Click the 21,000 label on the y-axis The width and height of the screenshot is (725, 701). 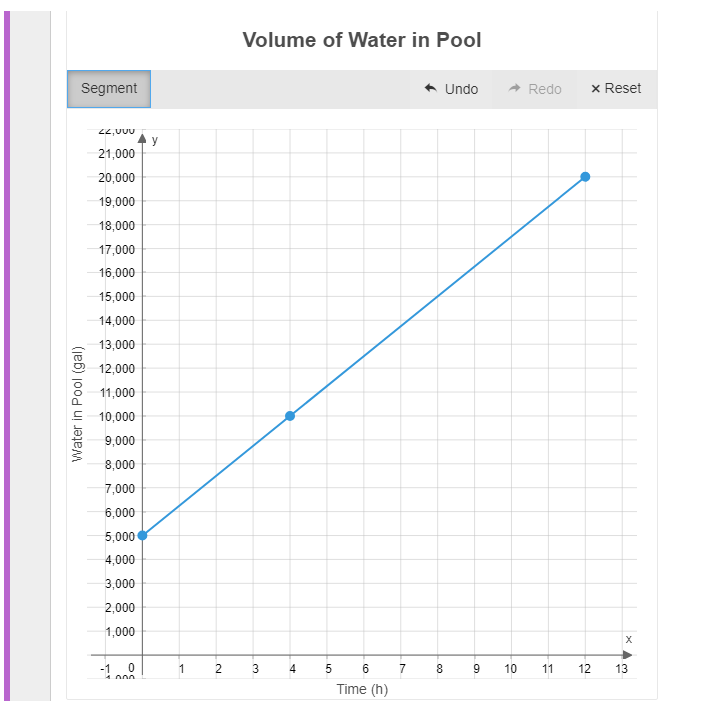(117, 154)
